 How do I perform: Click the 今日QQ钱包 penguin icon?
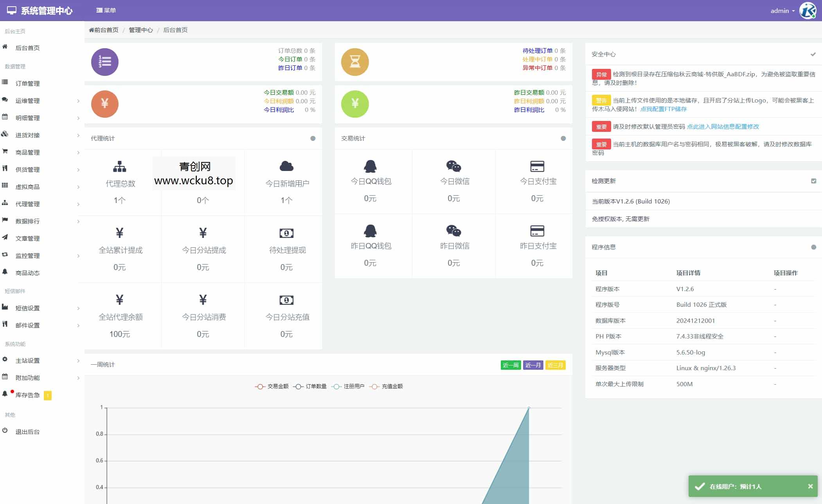click(x=370, y=166)
